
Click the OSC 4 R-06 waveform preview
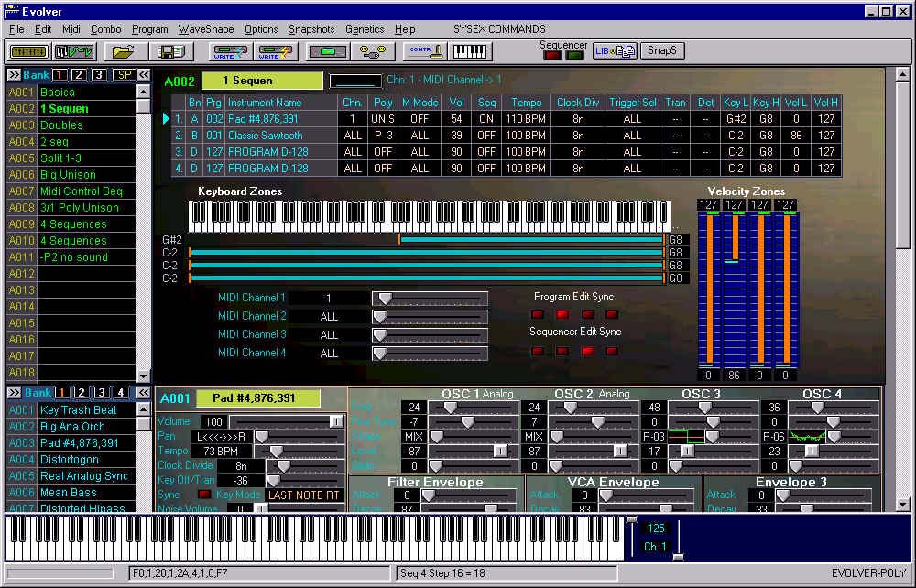[x=807, y=436]
